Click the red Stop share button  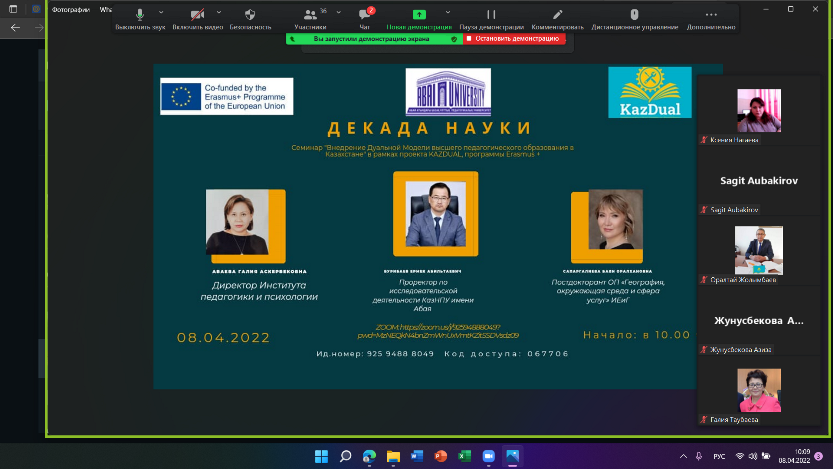[514, 38]
